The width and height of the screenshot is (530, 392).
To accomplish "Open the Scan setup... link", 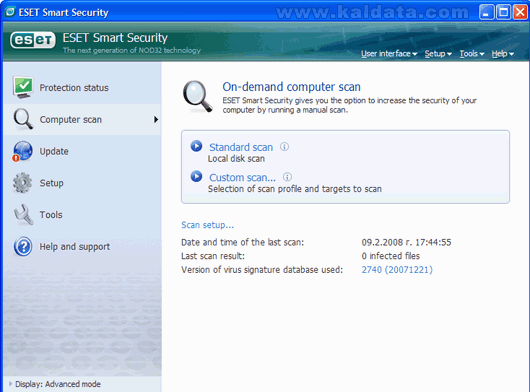I will pos(208,225).
